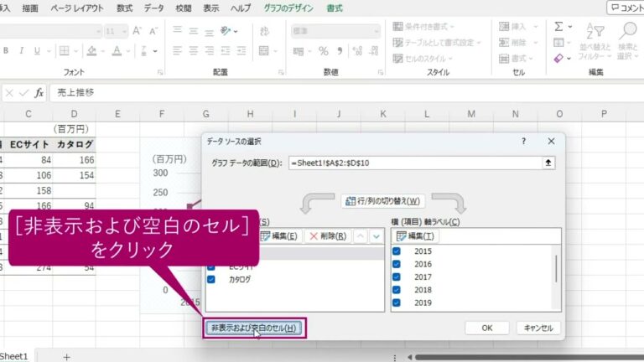This screenshot has width=644, height=362.
Task: Move series up with arrow button
Action: (361, 236)
